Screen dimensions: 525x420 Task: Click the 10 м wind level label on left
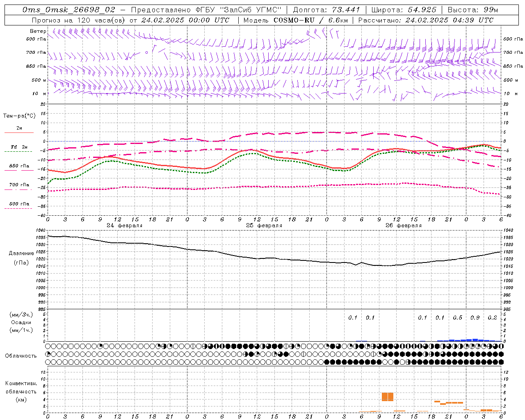click(40, 94)
